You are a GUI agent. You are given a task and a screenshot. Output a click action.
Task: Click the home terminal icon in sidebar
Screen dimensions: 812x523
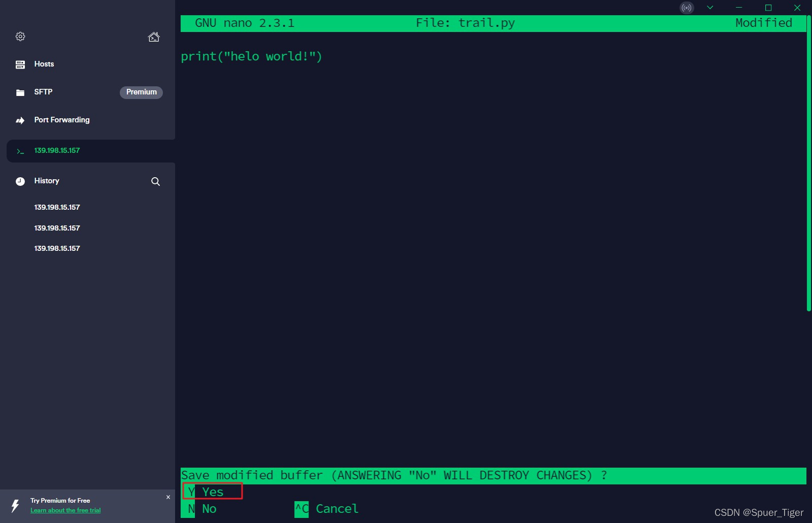[x=154, y=37]
